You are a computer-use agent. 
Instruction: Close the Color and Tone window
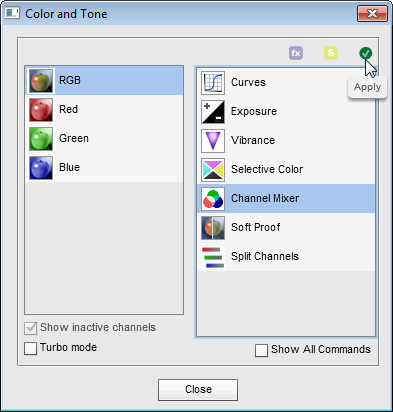coord(372,14)
